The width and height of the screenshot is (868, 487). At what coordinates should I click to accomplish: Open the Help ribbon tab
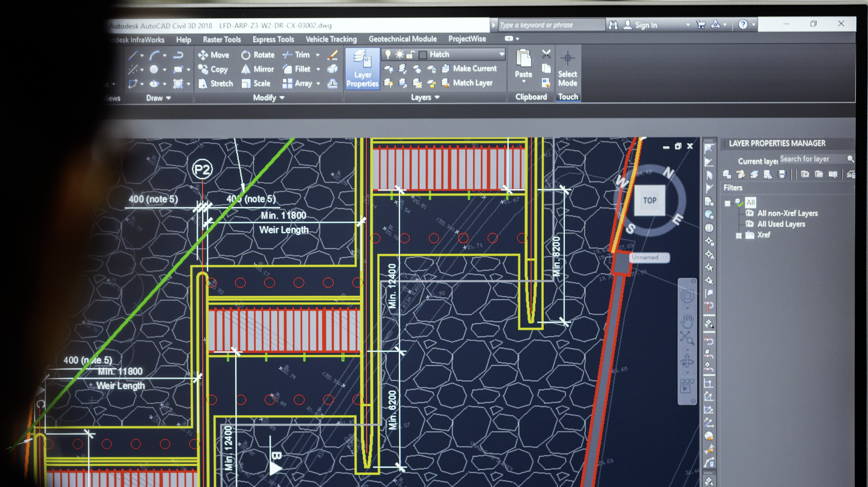pyautogui.click(x=184, y=39)
